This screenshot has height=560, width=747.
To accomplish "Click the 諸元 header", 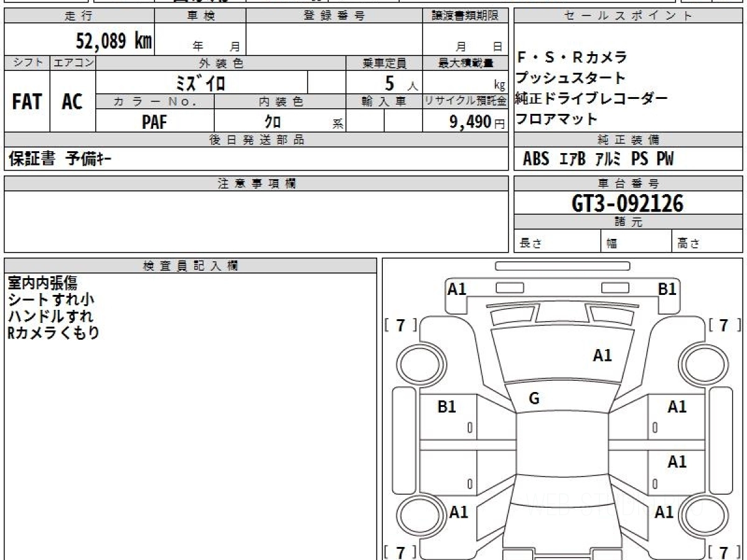I will pos(628,222).
